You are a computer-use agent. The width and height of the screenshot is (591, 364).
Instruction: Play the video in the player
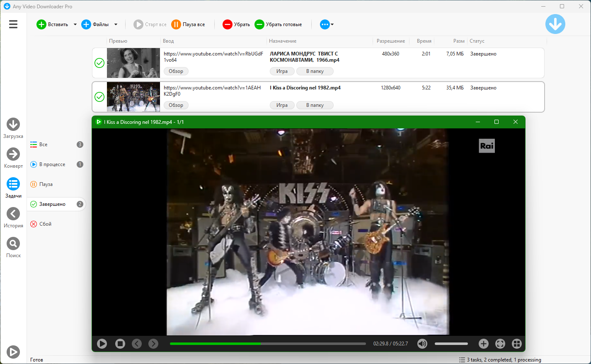point(102,344)
